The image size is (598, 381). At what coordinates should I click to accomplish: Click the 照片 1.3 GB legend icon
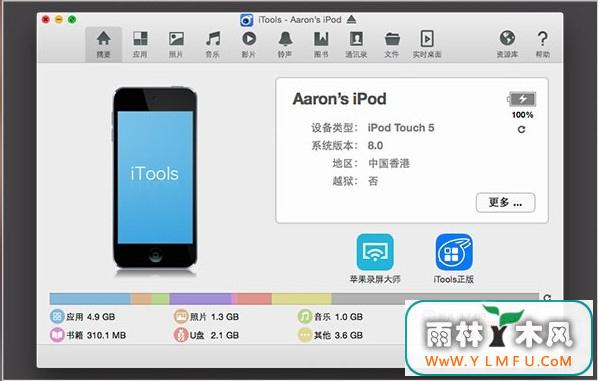181,316
